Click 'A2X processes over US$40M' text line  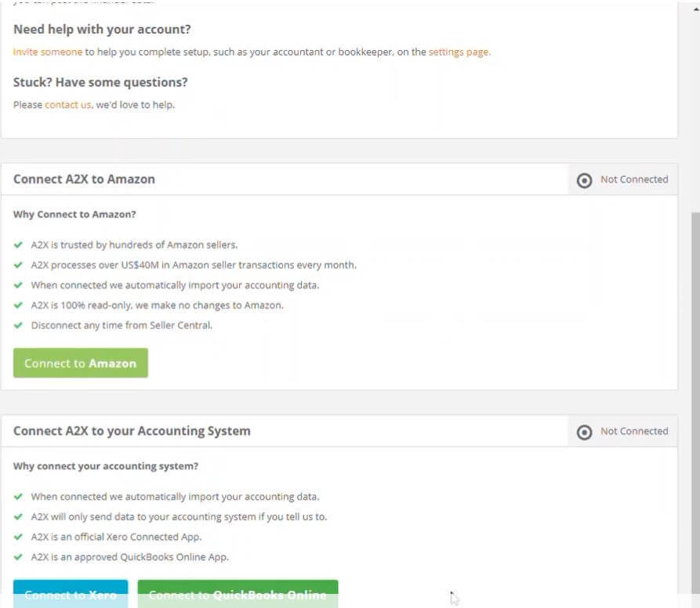[x=194, y=265]
